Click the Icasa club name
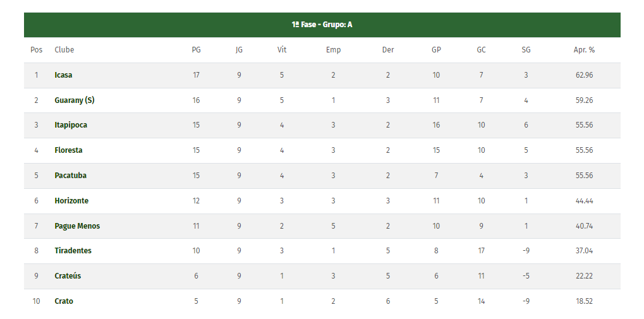 click(x=63, y=75)
